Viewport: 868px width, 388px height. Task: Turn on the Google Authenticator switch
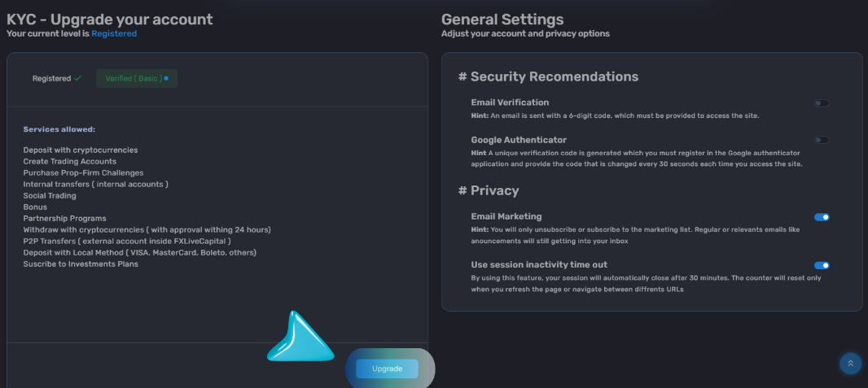tap(822, 141)
